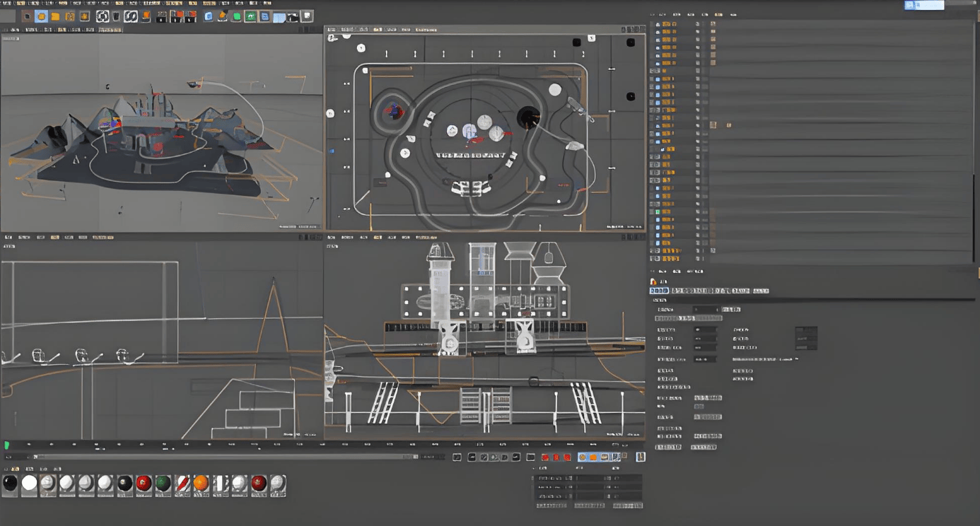
Task: Click the orange pen spline tool icon
Action: coord(223,16)
